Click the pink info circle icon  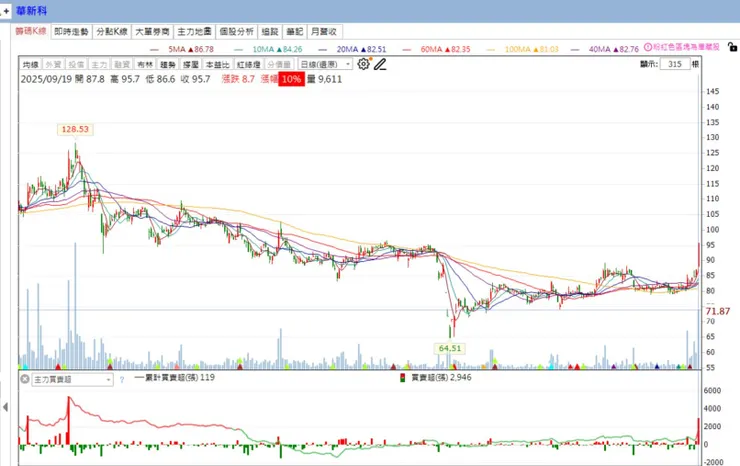(x=648, y=47)
